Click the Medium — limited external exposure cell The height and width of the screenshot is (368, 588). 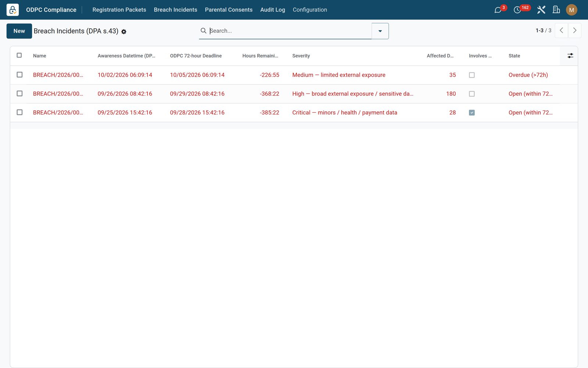pyautogui.click(x=339, y=75)
